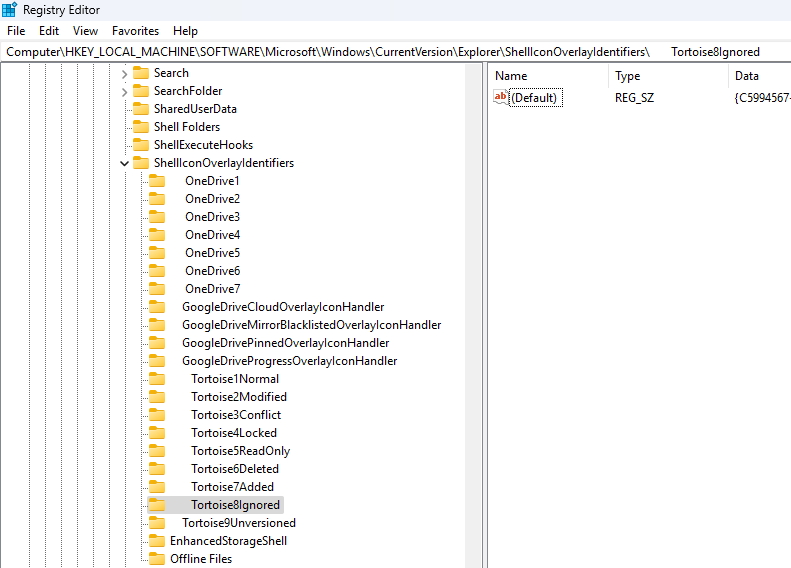
Task: Click the GoogleDrivePinnedOverlayIconHandler folder icon
Action: [157, 343]
